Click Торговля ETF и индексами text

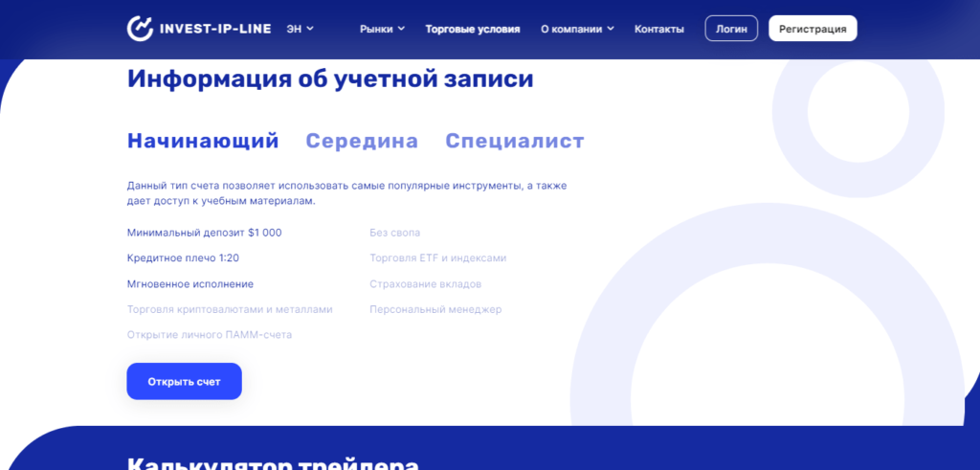click(x=438, y=257)
